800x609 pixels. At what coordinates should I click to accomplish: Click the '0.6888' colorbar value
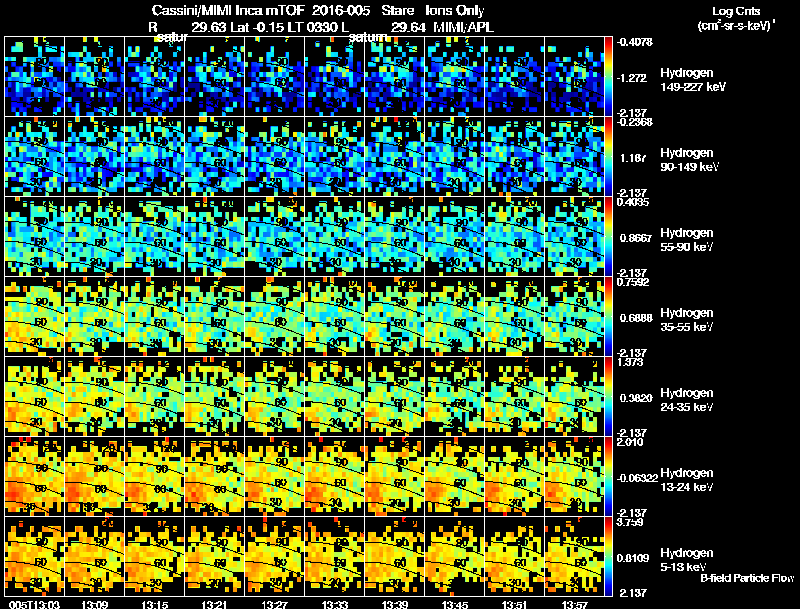636,318
